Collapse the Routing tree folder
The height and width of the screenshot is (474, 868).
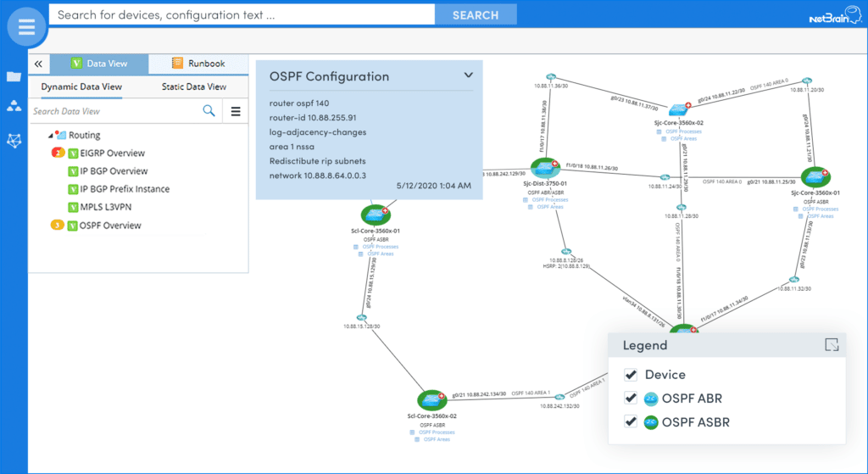[x=50, y=135]
